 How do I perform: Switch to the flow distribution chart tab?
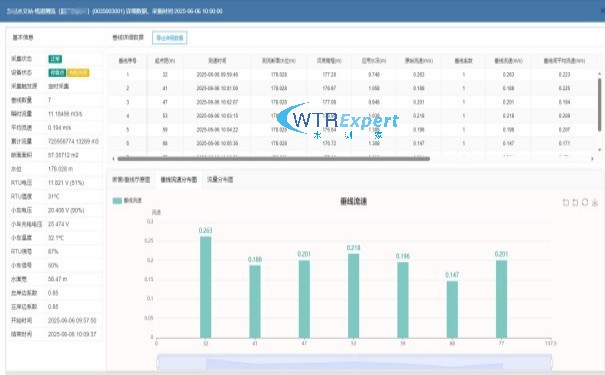(220, 179)
